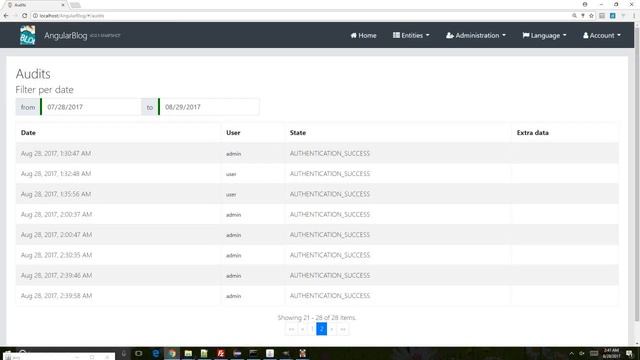Click the Chrome icon in the taskbar
This screenshot has width=640, height=360.
tap(172, 353)
